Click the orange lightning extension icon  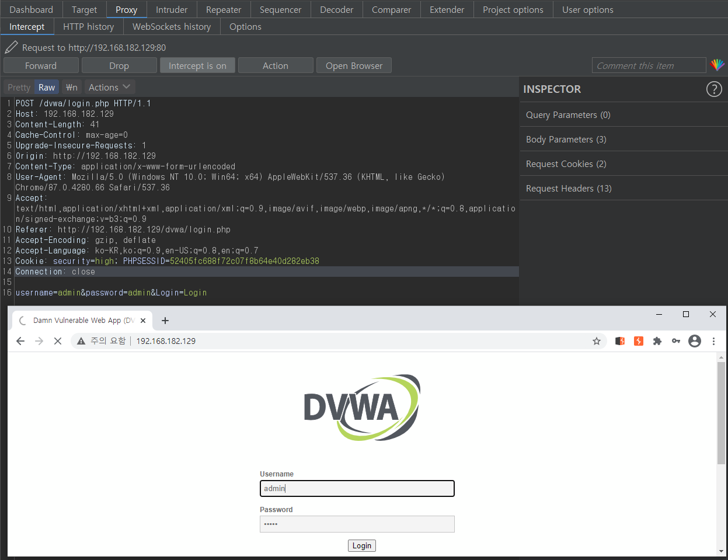click(639, 341)
